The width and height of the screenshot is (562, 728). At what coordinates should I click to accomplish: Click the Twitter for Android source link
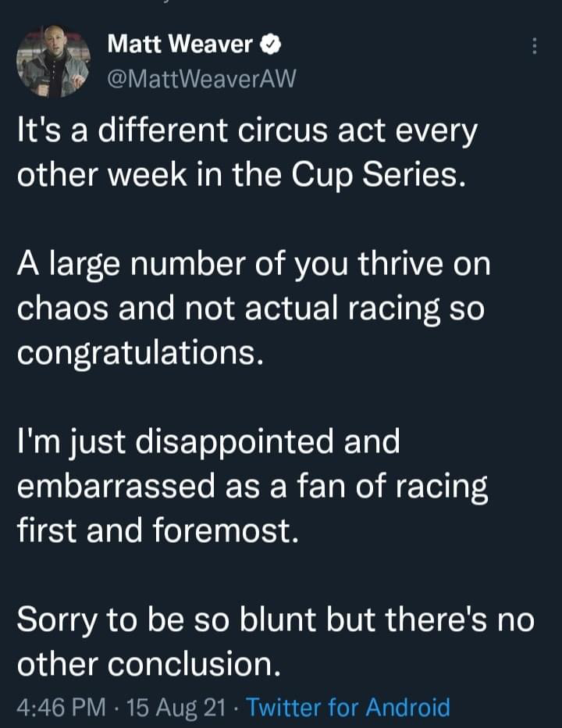(348, 708)
